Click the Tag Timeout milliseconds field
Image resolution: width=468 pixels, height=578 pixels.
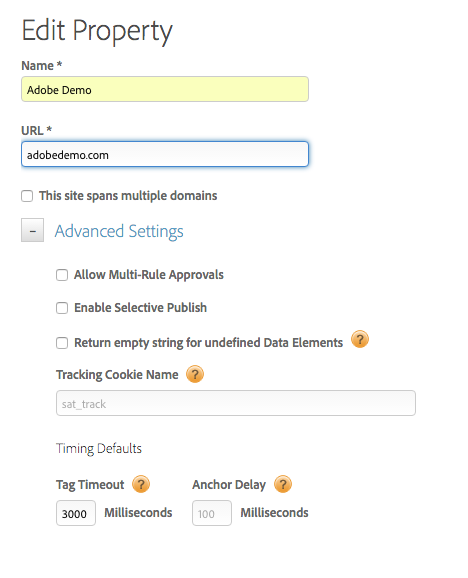pos(76,513)
